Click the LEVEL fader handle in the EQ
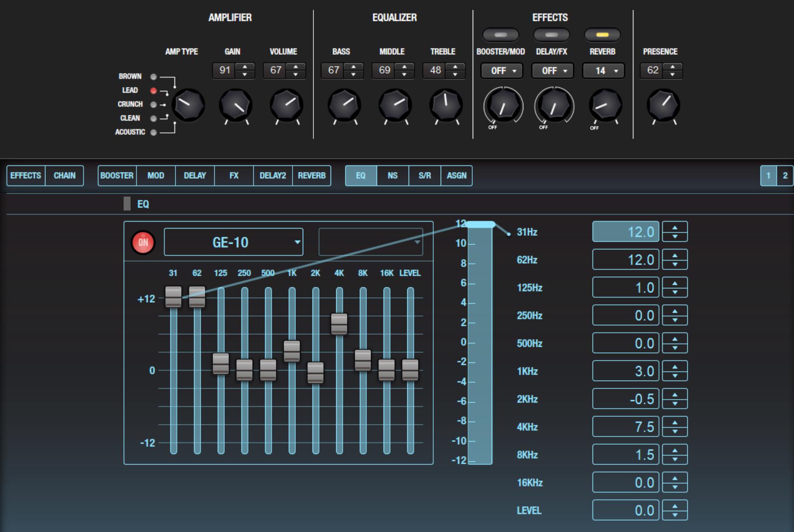The height and width of the screenshot is (532, 794). pyautogui.click(x=410, y=370)
